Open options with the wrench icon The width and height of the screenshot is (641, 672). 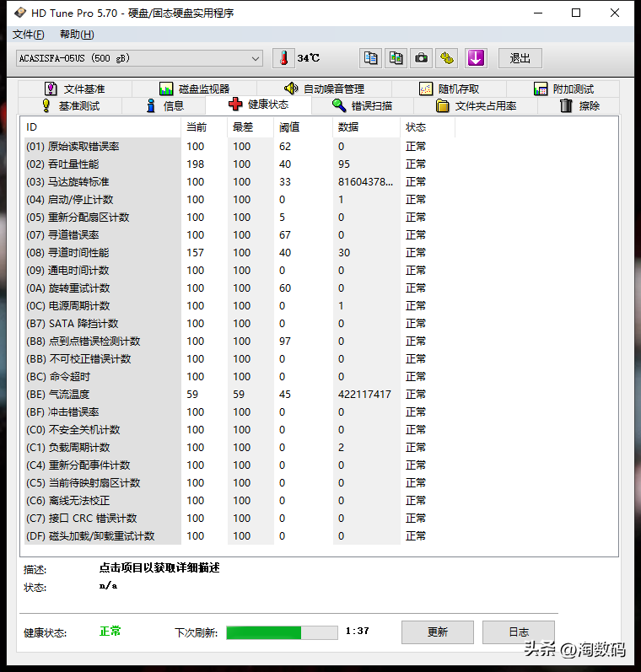pyautogui.click(x=447, y=58)
